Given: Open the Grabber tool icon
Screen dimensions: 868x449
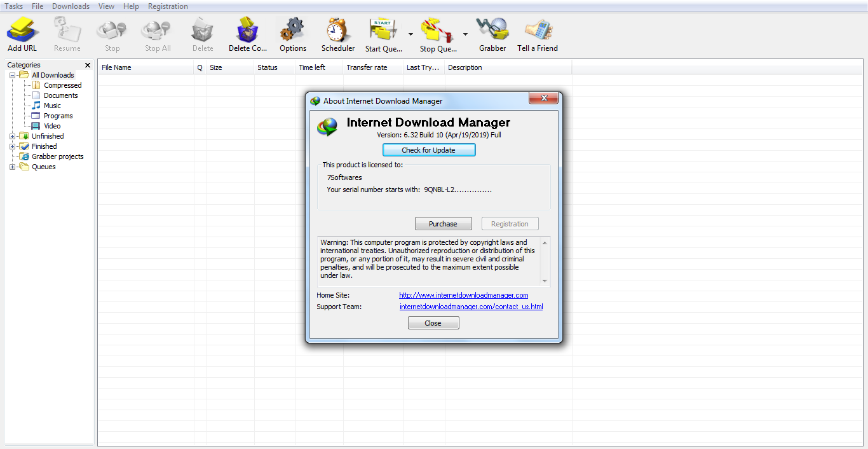Looking at the screenshot, I should 492,30.
